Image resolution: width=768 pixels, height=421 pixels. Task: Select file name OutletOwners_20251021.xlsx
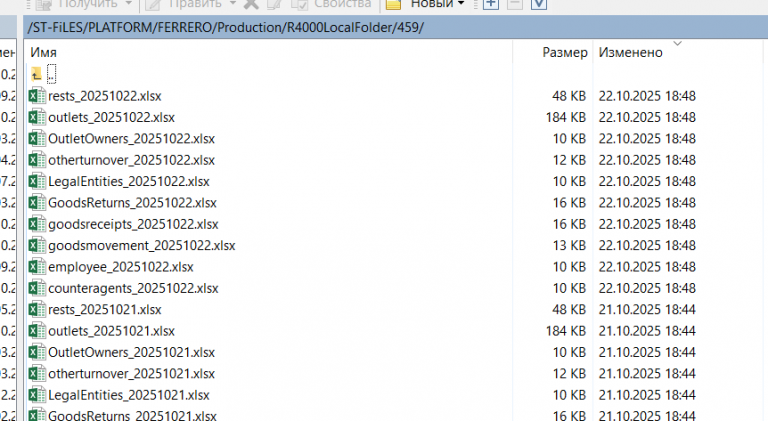tap(131, 352)
